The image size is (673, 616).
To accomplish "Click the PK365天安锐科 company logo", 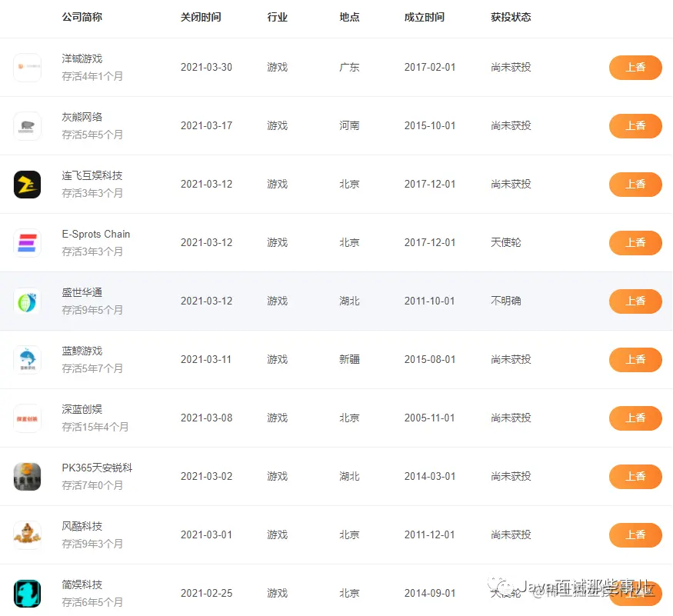I will 28,476.
